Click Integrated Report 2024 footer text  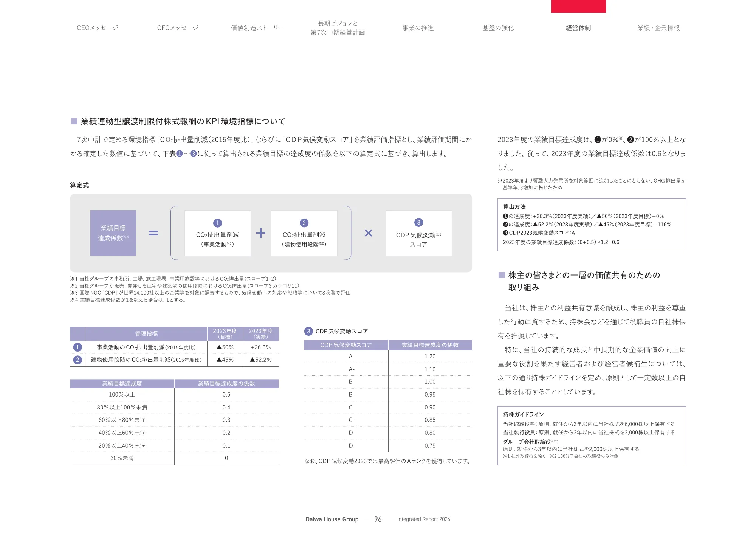pos(424,519)
